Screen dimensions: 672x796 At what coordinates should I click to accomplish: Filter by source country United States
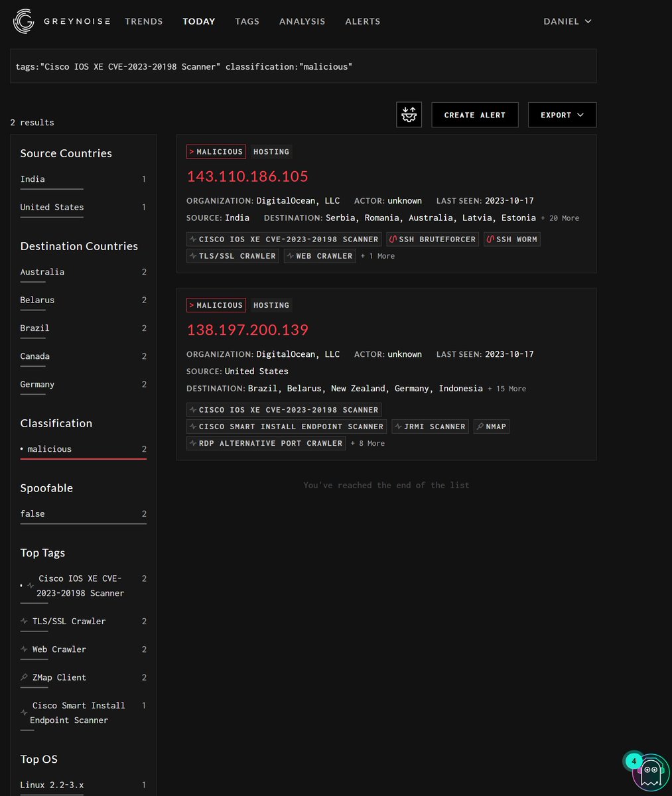pos(84,208)
